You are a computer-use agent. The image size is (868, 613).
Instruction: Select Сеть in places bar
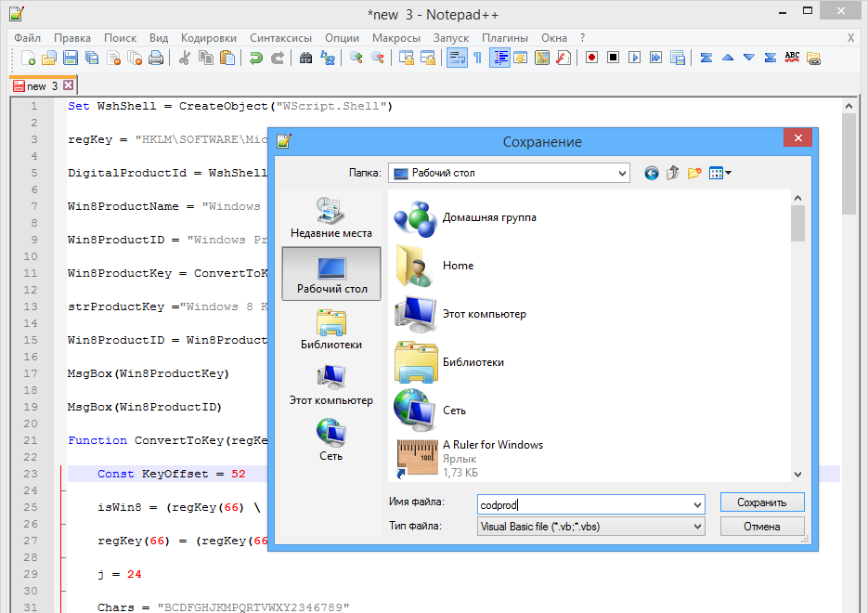pos(331,440)
